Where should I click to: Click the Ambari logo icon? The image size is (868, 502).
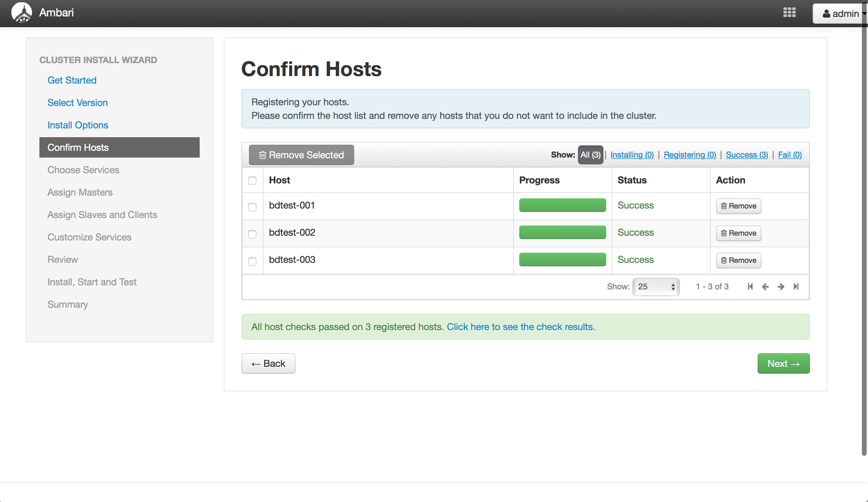click(x=21, y=13)
